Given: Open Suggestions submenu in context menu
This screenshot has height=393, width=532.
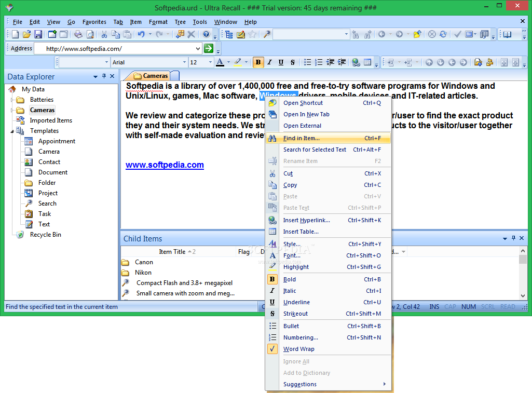Looking at the screenshot, I should tap(329, 384).
